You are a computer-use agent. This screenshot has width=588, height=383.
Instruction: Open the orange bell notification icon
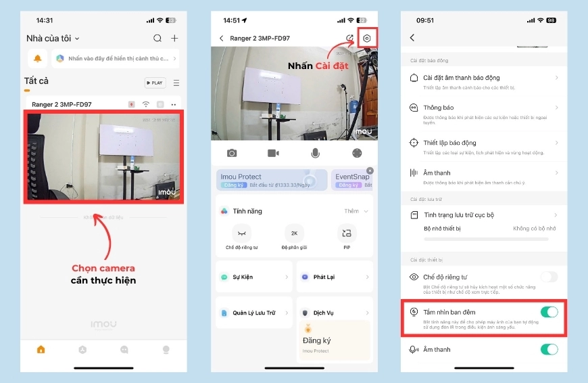coord(37,58)
